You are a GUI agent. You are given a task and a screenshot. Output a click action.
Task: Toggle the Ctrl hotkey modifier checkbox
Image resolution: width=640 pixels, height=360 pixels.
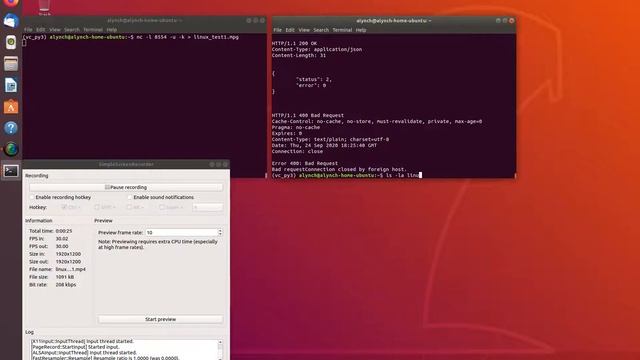click(64, 207)
